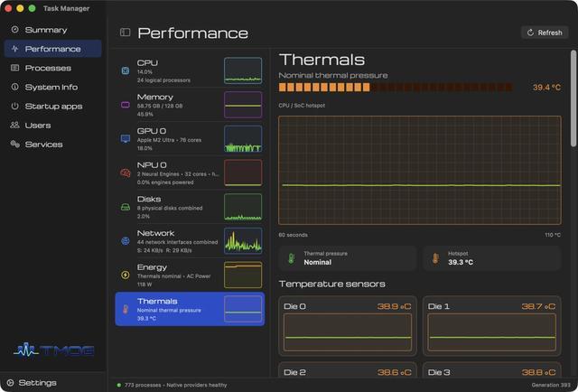Click the vertical scrollbar on Thermals panel

point(573,98)
